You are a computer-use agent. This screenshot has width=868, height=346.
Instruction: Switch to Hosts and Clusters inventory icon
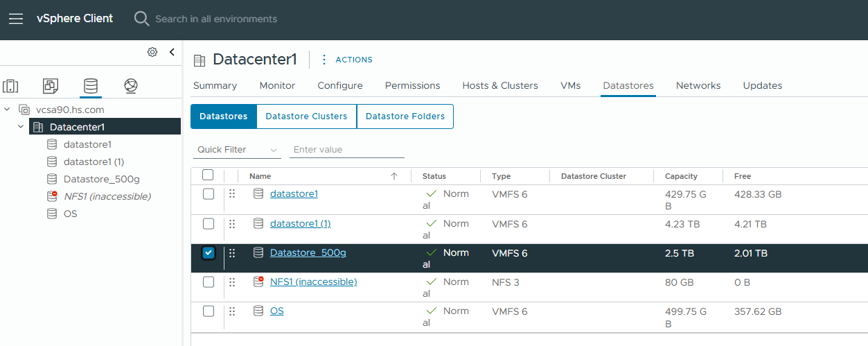pos(11,86)
